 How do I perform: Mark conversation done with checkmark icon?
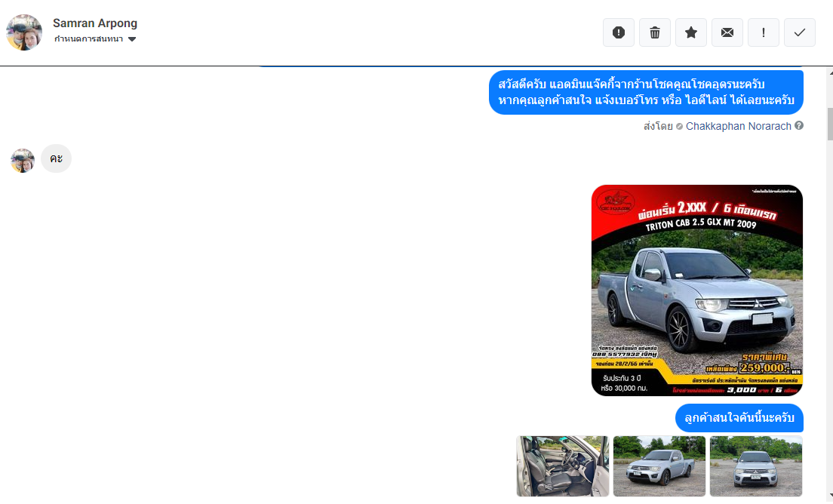[x=799, y=32]
